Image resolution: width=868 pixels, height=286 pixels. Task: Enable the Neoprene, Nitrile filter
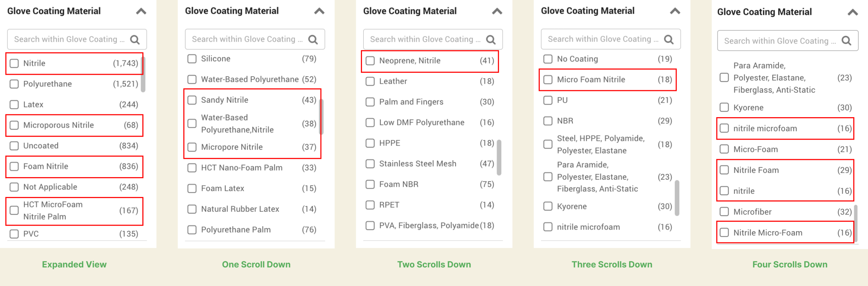(x=370, y=61)
